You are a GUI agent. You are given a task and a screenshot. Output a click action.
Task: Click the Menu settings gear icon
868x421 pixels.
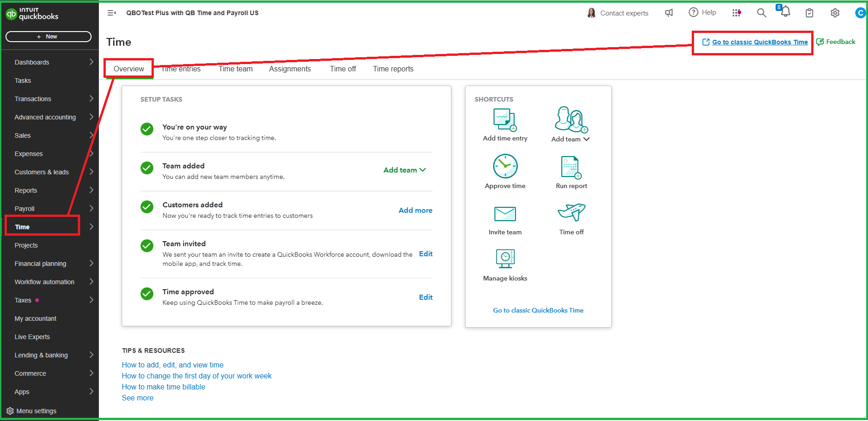click(10, 411)
